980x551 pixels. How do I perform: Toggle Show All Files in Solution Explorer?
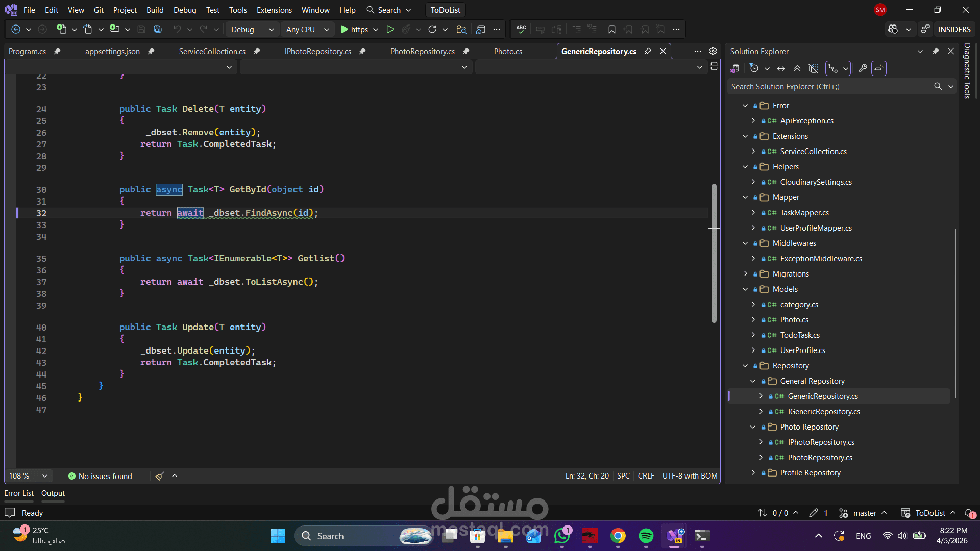point(814,68)
